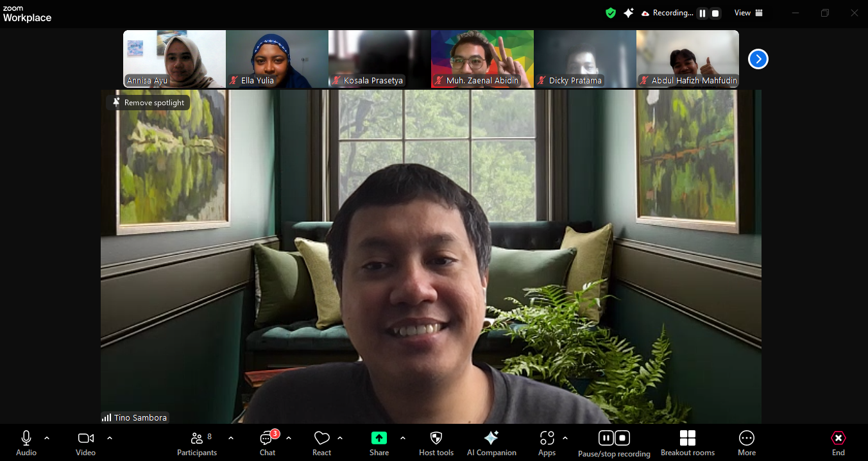Expand share options arrow
This screenshot has width=868, height=461.
403,438
